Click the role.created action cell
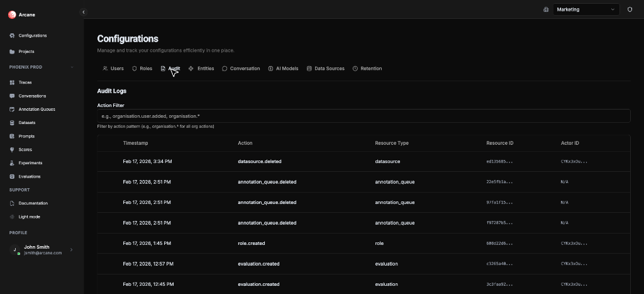This screenshot has width=644, height=294. click(252, 244)
